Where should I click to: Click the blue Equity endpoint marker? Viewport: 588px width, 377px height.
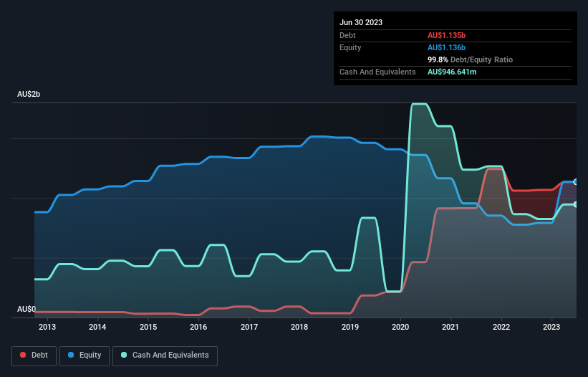pyautogui.click(x=576, y=182)
